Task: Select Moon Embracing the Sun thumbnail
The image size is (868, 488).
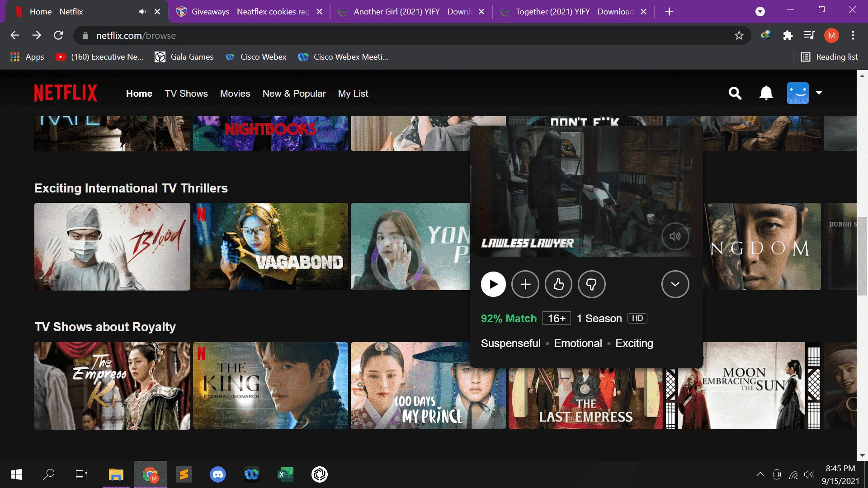Action: (x=743, y=385)
